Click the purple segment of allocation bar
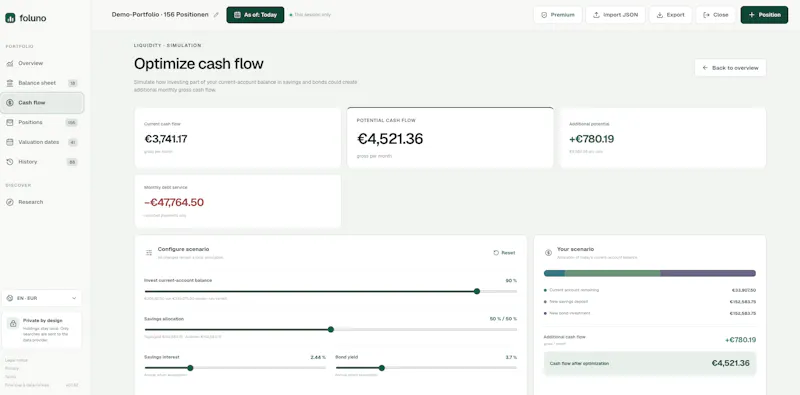The image size is (800, 395). [708, 273]
